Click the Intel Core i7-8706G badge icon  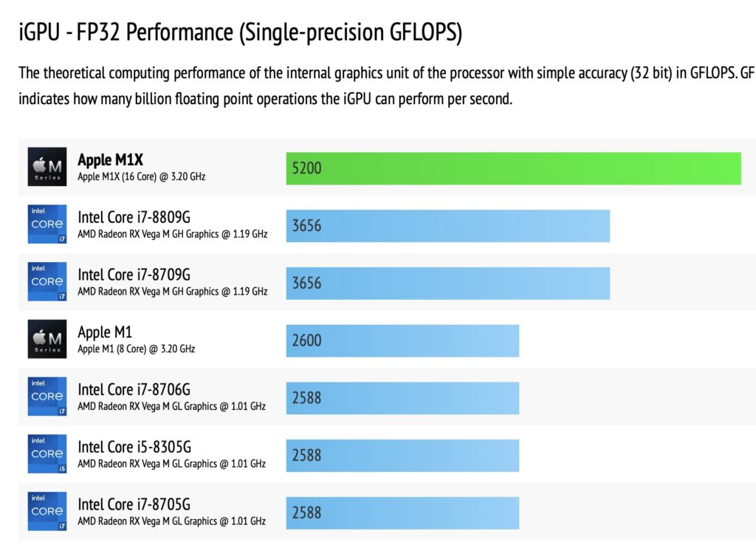(x=47, y=396)
